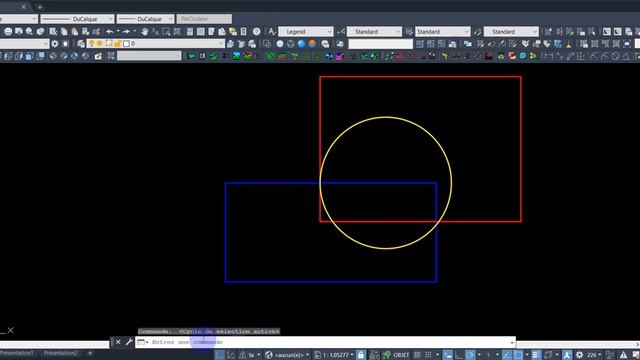640x360 pixels.
Task: Toggle grid display in status bar
Action: click(417, 355)
